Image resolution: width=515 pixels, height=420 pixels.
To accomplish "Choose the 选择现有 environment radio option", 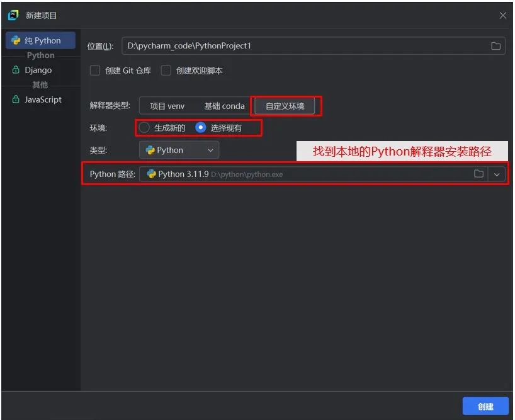I will pos(200,127).
